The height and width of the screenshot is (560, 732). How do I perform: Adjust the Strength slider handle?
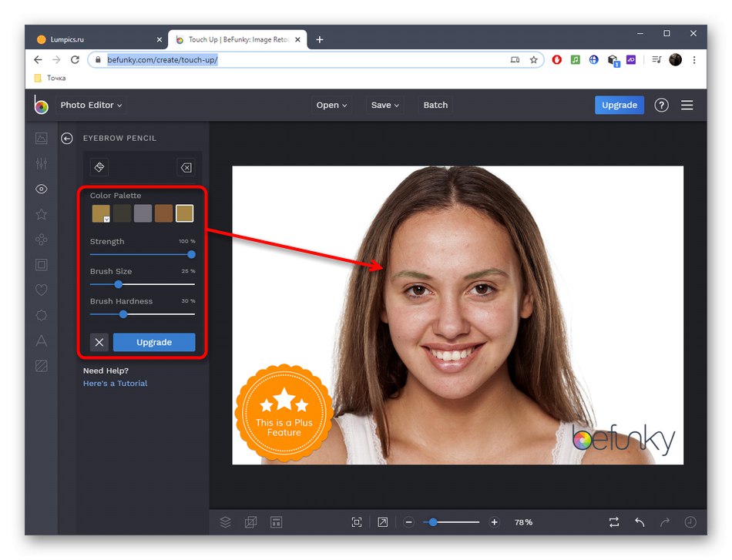191,254
